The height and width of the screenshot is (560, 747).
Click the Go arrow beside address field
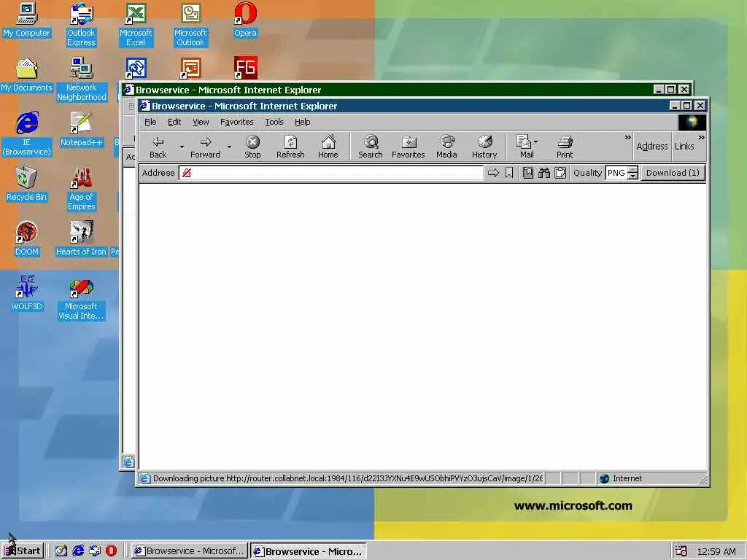(494, 173)
